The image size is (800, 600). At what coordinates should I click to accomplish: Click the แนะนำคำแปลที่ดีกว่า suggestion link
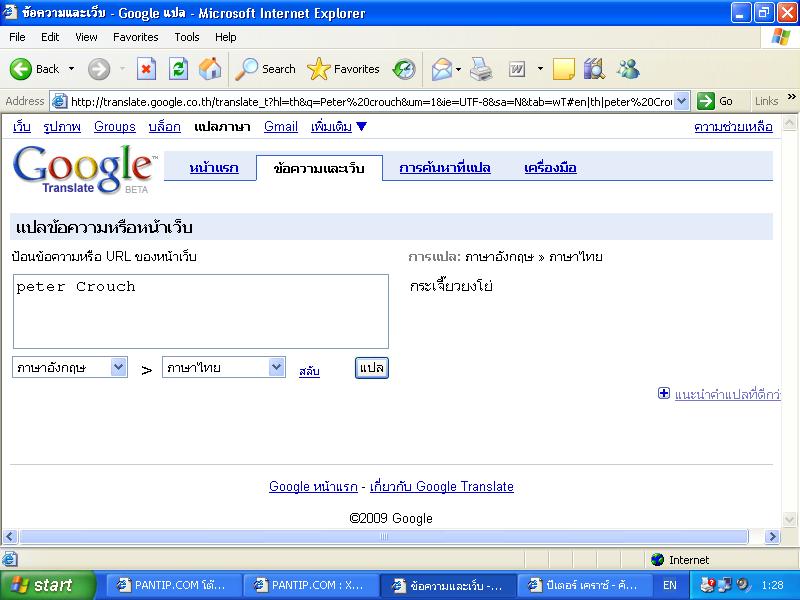pyautogui.click(x=728, y=394)
